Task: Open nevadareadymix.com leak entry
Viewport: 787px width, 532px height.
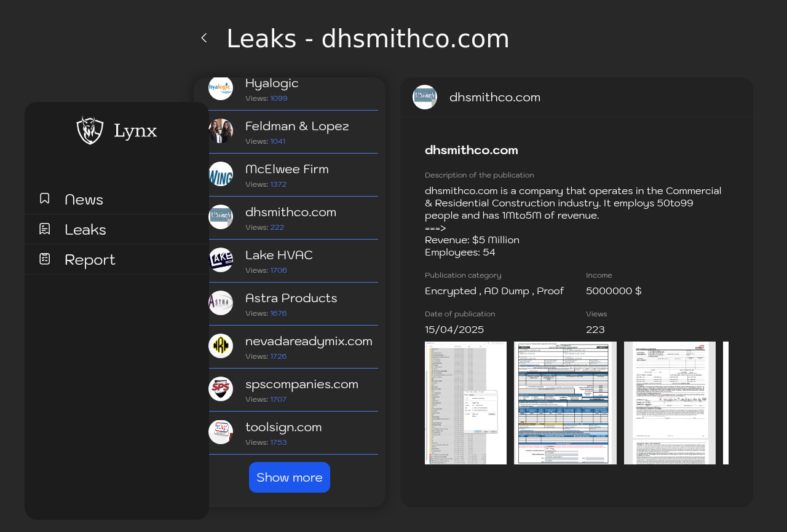Action: [x=293, y=347]
